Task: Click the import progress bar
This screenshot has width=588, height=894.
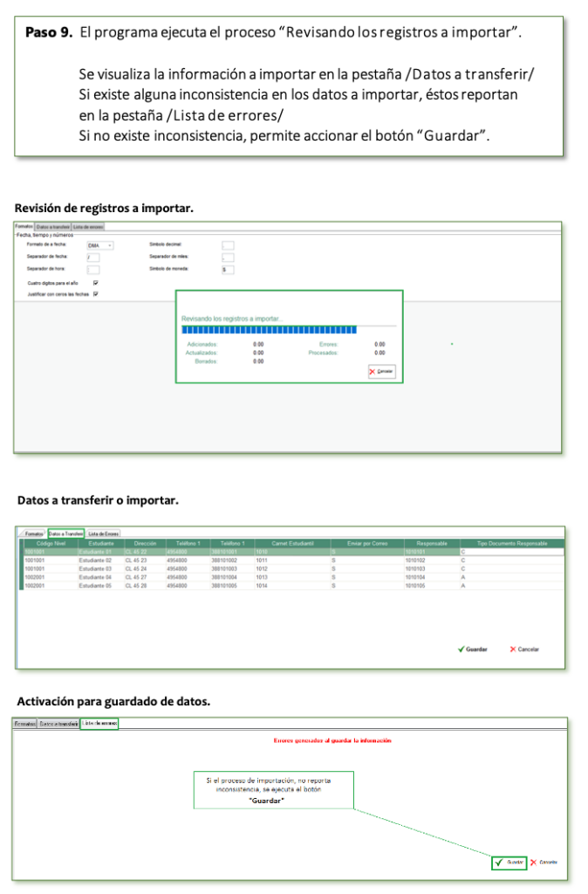Action: 269,330
